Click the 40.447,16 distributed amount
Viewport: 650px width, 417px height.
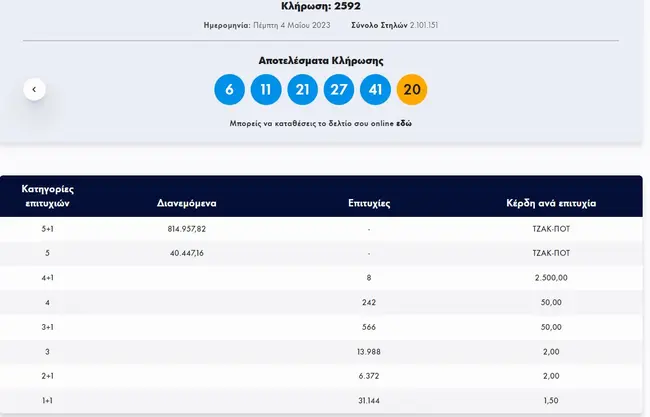(187, 253)
